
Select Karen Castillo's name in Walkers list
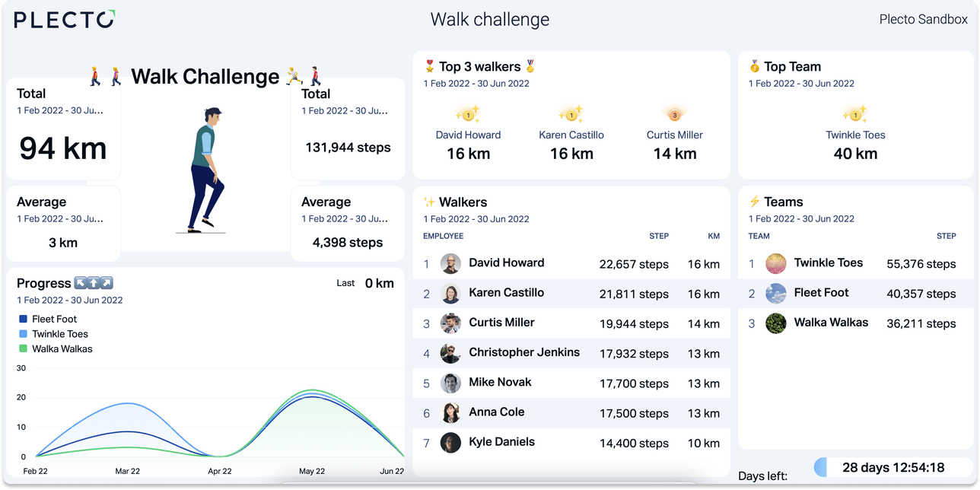tap(507, 292)
